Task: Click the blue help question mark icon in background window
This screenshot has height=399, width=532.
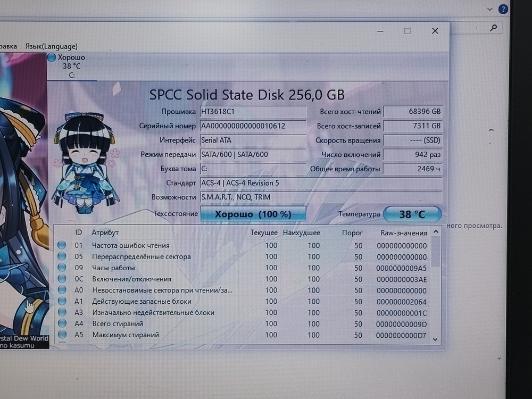Action: tap(503, 9)
